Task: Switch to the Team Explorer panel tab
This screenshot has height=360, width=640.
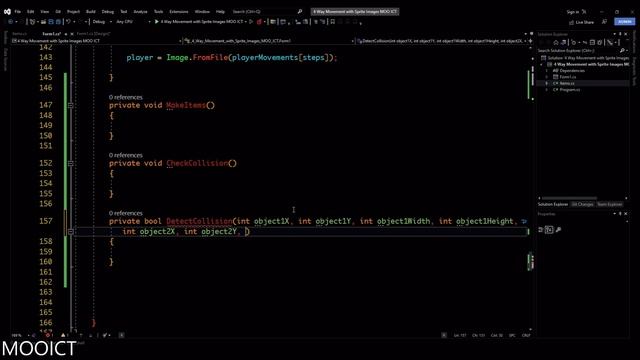Action: [610, 204]
